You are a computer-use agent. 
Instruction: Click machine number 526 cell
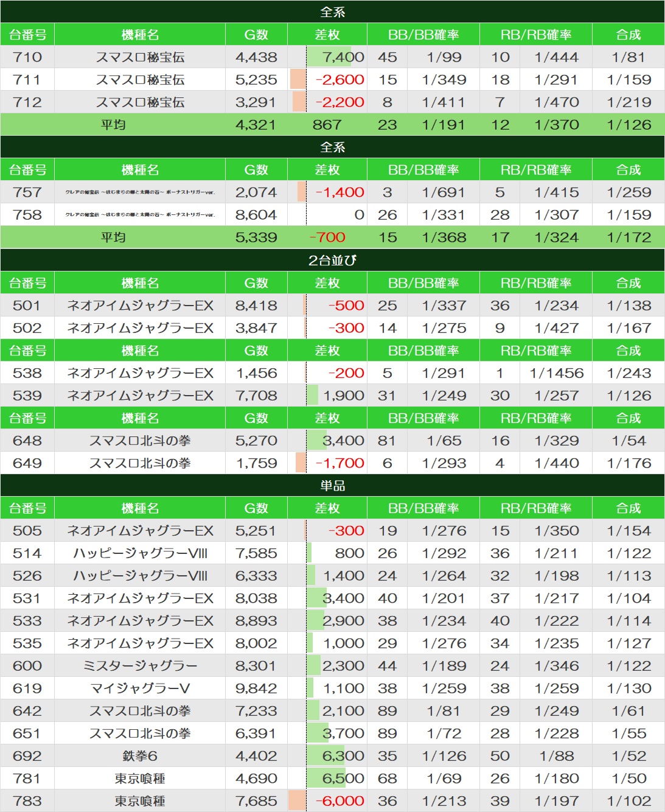27,575
